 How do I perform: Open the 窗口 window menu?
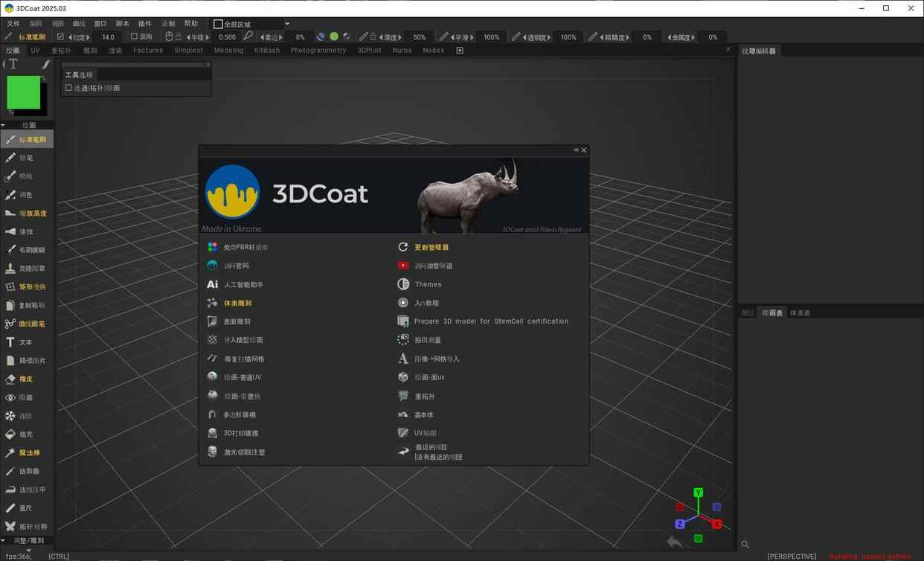(x=100, y=24)
